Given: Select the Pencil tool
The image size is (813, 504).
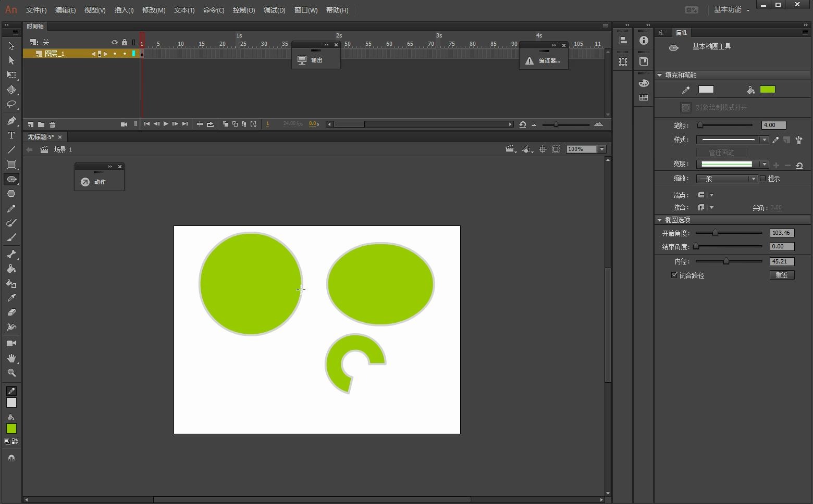Looking at the screenshot, I should pyautogui.click(x=11, y=208).
